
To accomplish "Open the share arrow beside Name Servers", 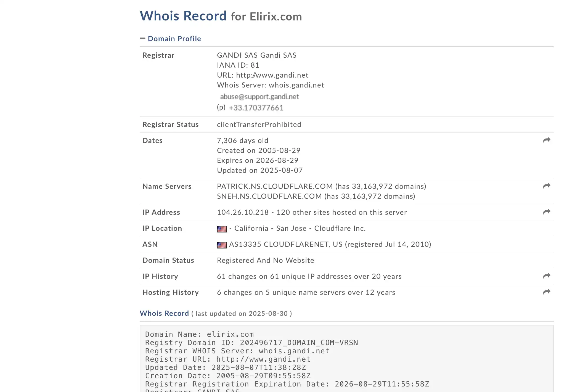I will (547, 186).
